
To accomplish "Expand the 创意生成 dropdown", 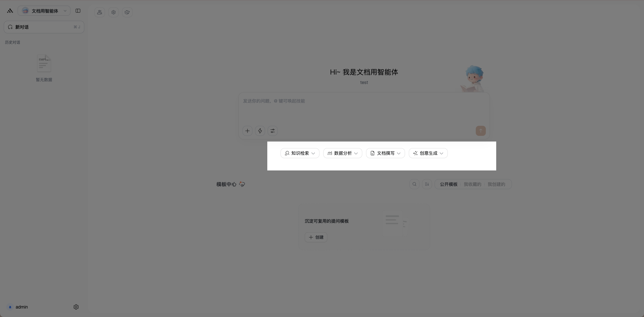I will click(428, 153).
